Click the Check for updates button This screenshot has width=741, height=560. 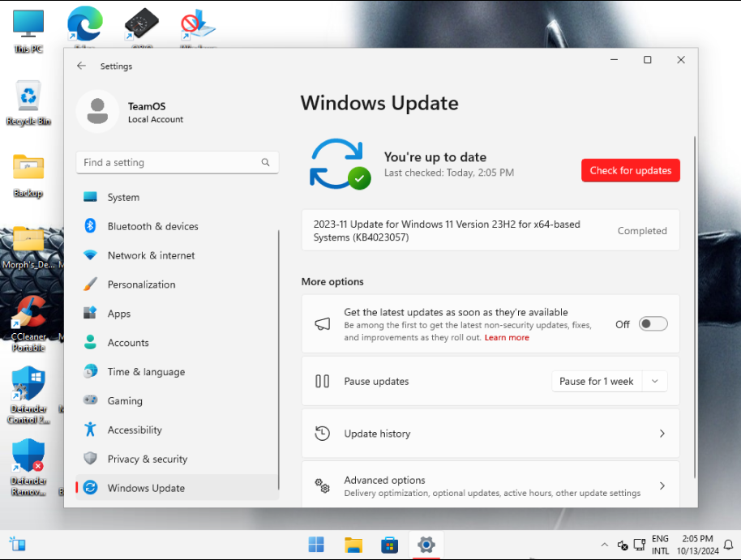click(x=631, y=171)
